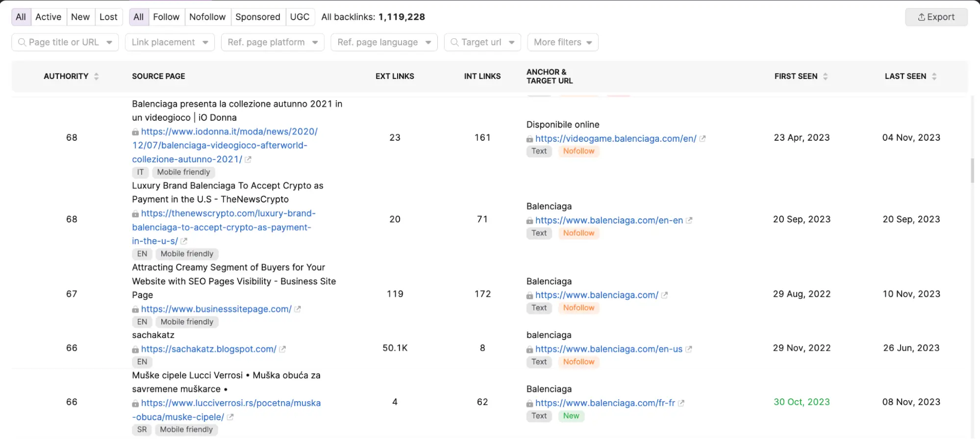
Task: Open external icon next to businesssitepage.com URL
Action: (297, 310)
